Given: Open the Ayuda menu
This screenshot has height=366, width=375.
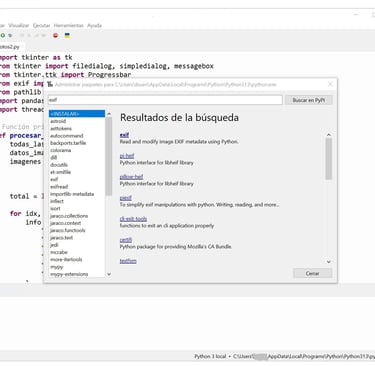Looking at the screenshot, I should pos(94,25).
